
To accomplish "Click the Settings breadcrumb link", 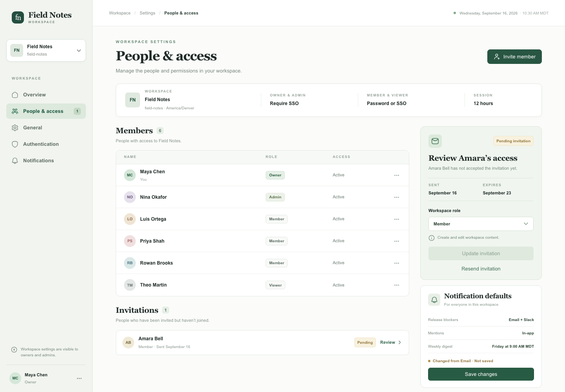I will pos(148,13).
